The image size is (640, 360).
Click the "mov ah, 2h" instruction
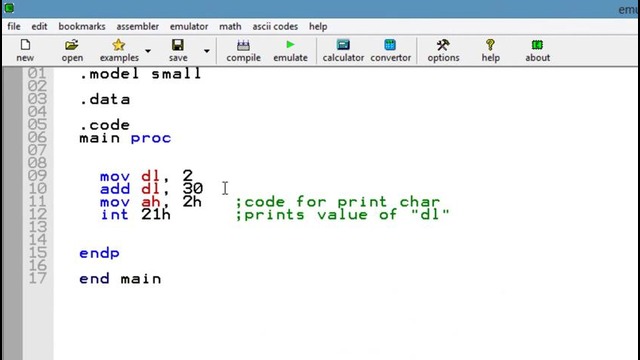click(151, 202)
